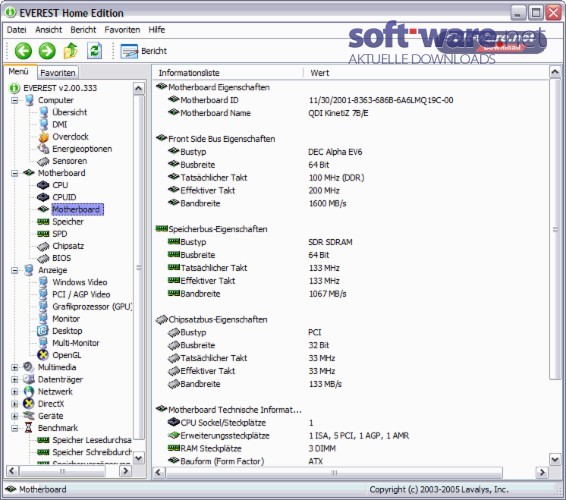Select the Motherboard Name row
Screen dimensions: 566x500
(x=268, y=113)
